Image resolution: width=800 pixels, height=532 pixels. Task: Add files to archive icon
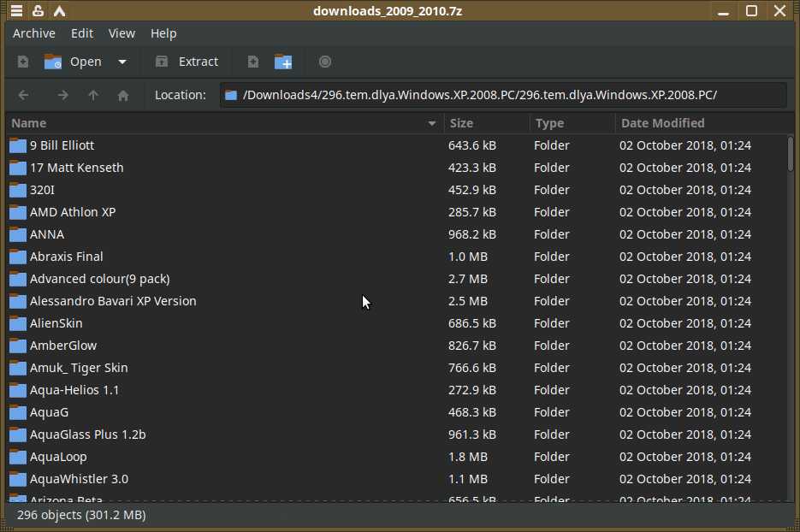pos(253,62)
